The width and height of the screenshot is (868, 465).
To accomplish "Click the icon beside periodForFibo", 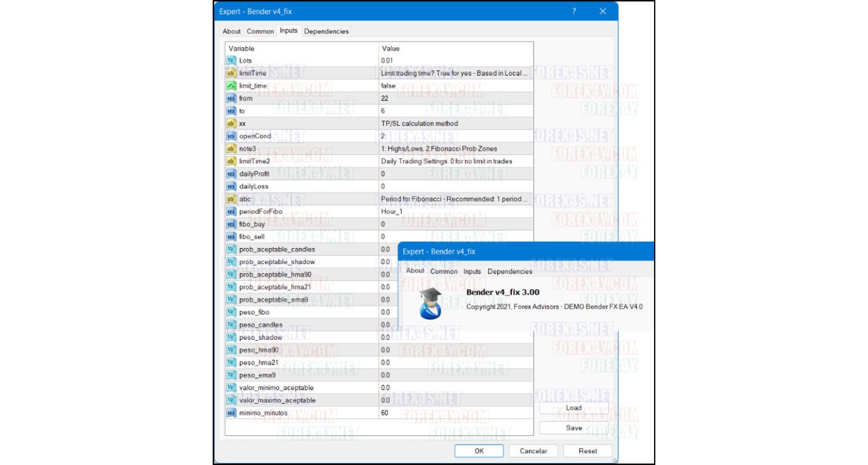I will [231, 212].
